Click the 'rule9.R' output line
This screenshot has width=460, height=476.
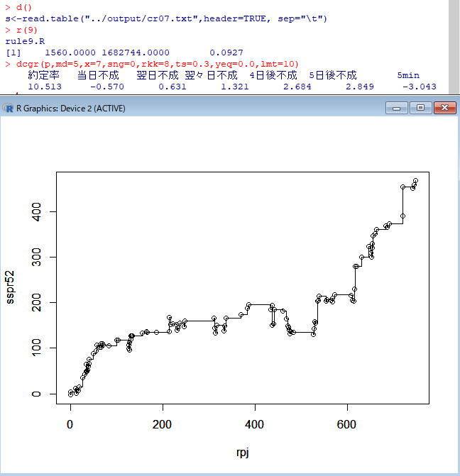pyautogui.click(x=25, y=41)
